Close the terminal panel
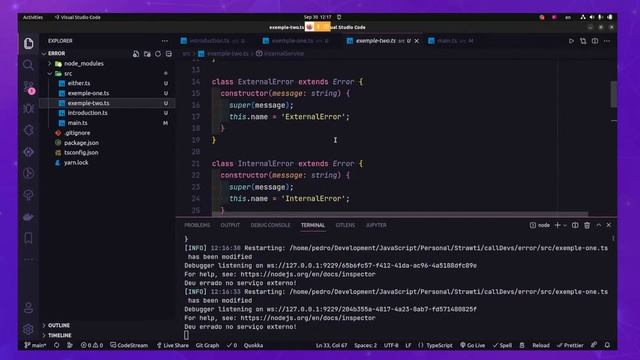 point(609,225)
